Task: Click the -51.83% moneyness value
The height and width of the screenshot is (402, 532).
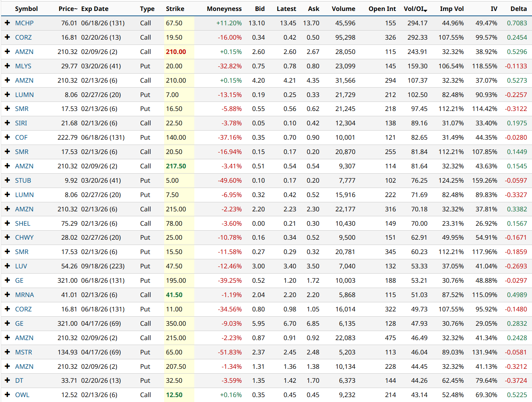Action: pos(230,352)
